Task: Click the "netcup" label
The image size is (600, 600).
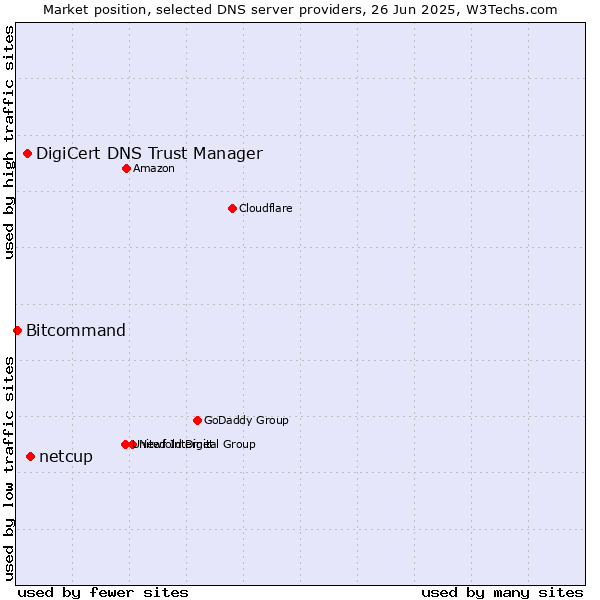Action: point(66,457)
